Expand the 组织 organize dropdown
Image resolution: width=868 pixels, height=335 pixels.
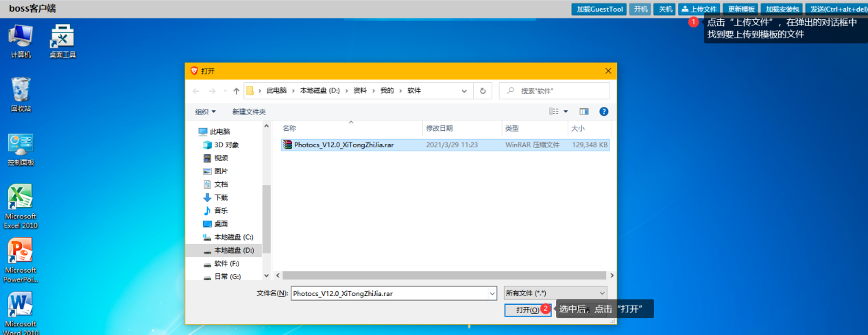point(205,112)
